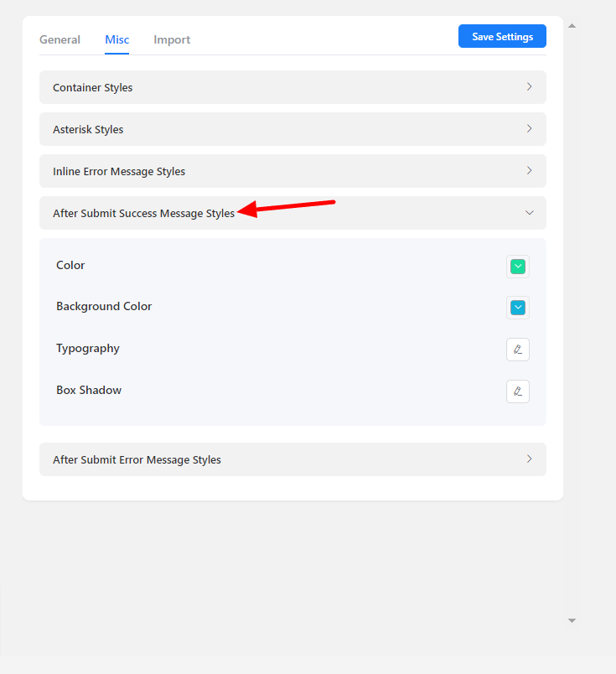Click the Asterisk Styles section title
Image resolution: width=616 pixels, height=674 pixels.
(88, 129)
